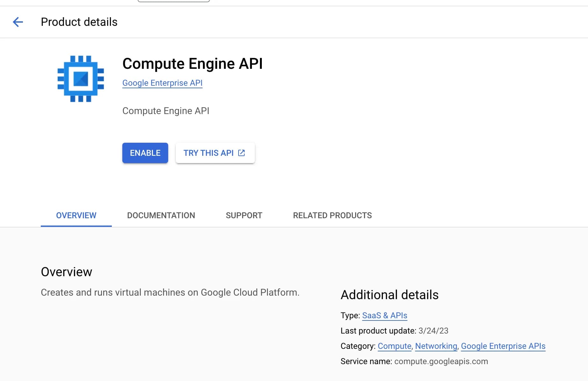Click the service name compute.googleapis.com
This screenshot has height=381, width=588.
441,361
